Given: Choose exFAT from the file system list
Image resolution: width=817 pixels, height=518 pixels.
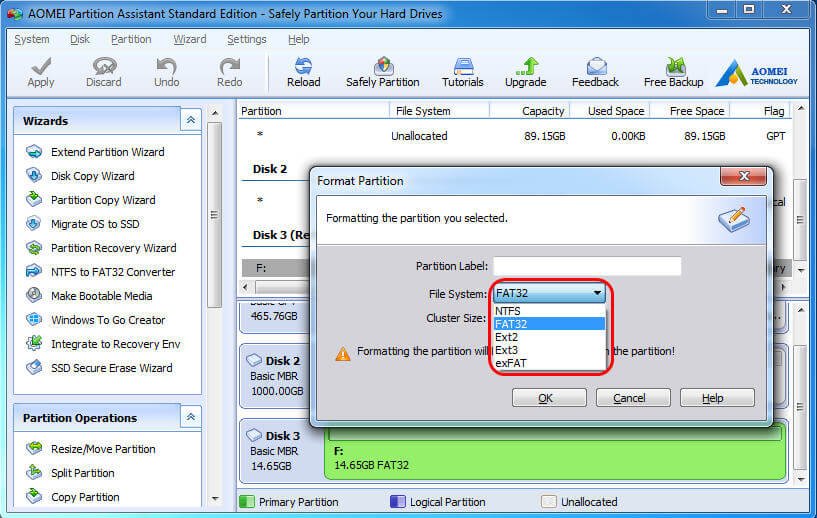Looking at the screenshot, I should (549, 363).
